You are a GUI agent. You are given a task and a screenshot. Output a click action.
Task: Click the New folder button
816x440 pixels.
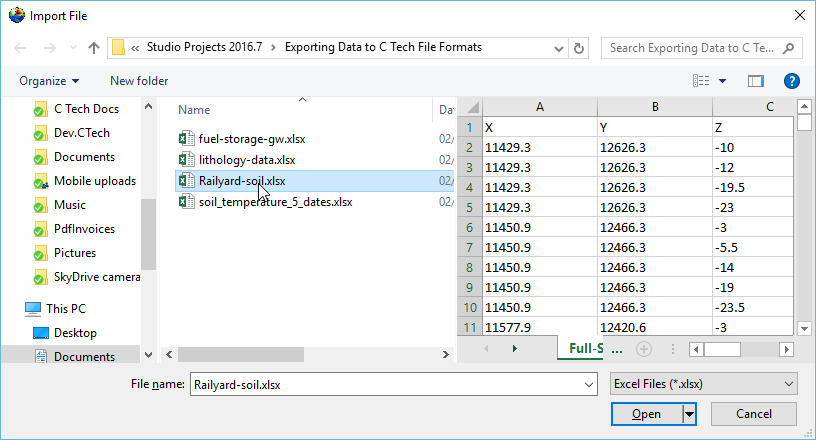click(139, 81)
